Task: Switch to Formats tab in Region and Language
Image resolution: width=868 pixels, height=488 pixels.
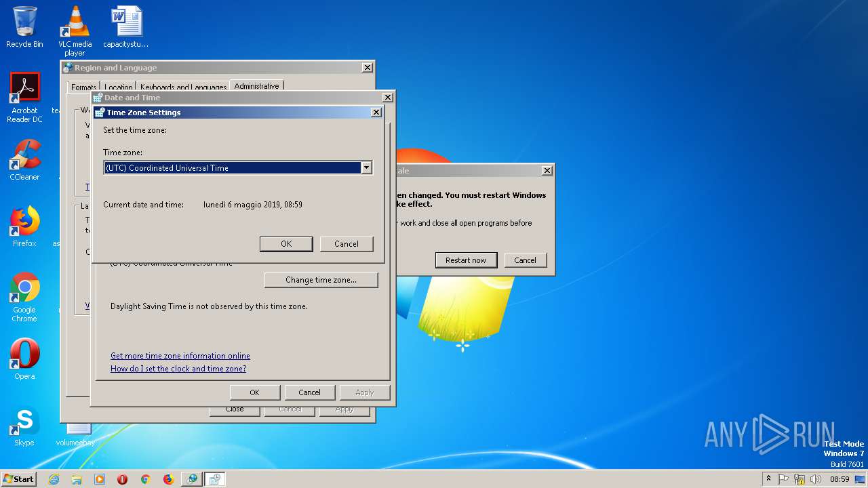Action: tap(83, 87)
